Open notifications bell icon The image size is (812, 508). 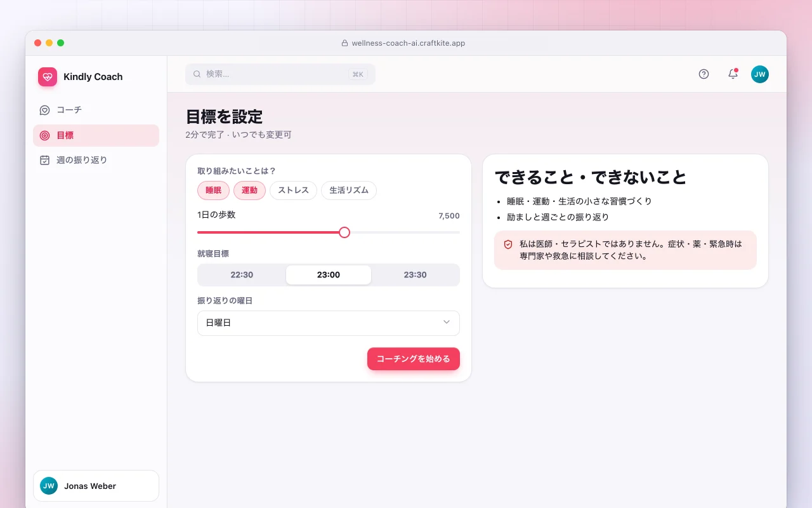[x=733, y=74]
